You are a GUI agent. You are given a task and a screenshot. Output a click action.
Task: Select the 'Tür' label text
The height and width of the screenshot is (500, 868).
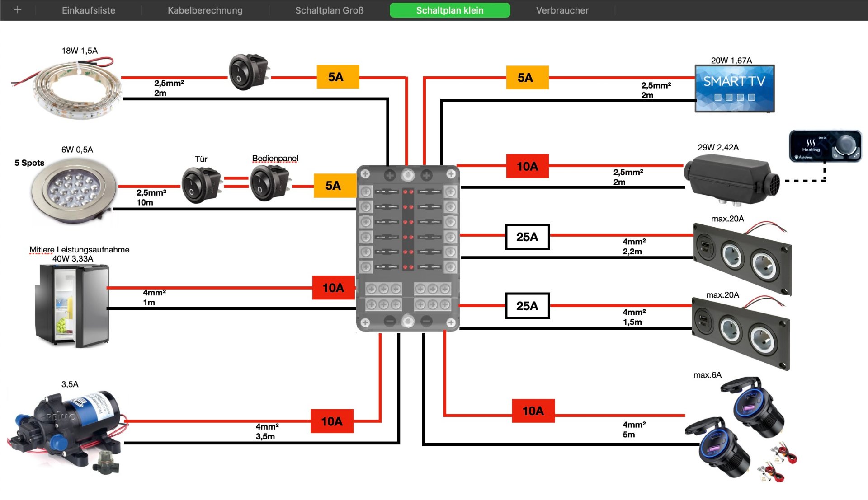(x=201, y=159)
